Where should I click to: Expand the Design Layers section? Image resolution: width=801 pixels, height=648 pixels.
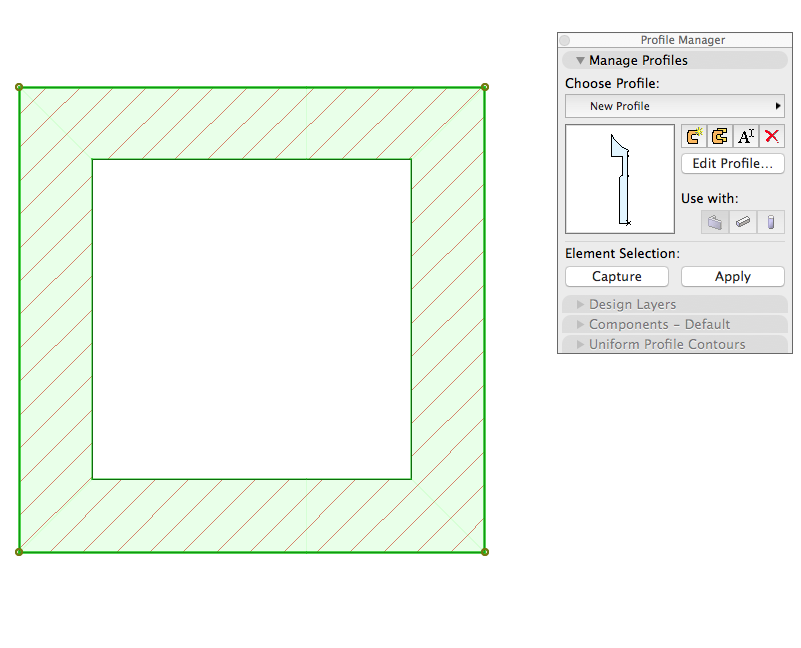[x=675, y=305]
